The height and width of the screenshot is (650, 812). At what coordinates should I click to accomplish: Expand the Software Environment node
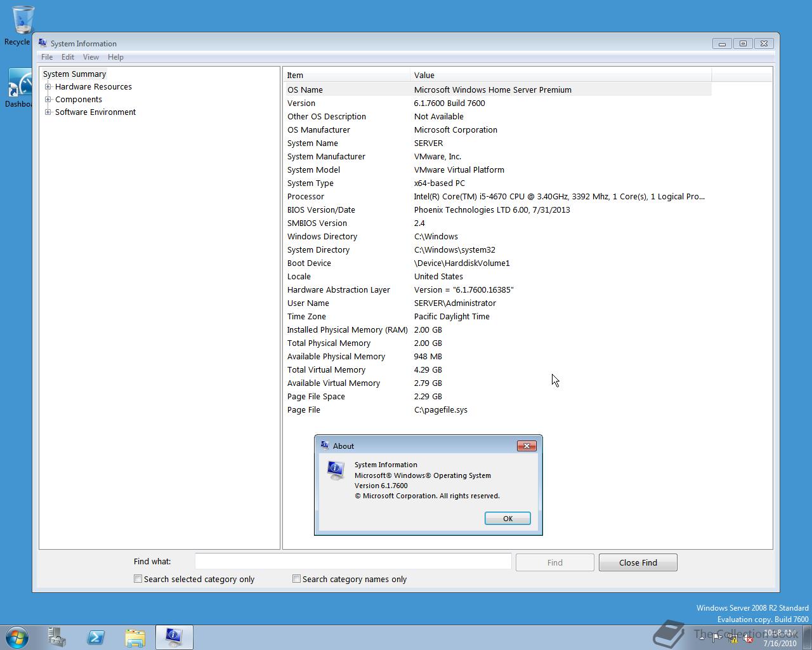(48, 112)
